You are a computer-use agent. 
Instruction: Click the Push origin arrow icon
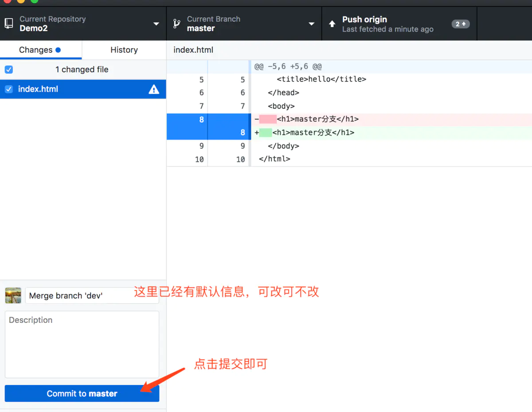coord(332,24)
